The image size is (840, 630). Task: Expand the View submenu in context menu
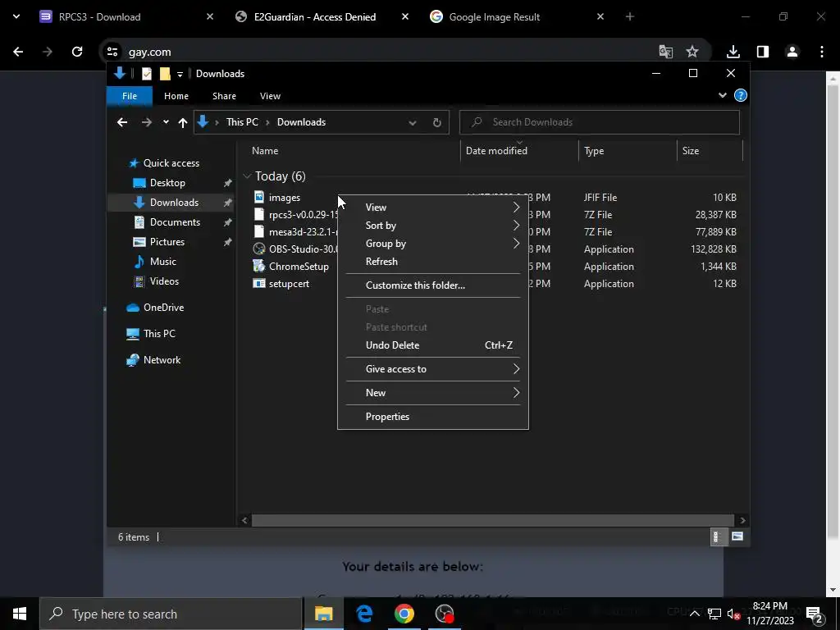433,208
